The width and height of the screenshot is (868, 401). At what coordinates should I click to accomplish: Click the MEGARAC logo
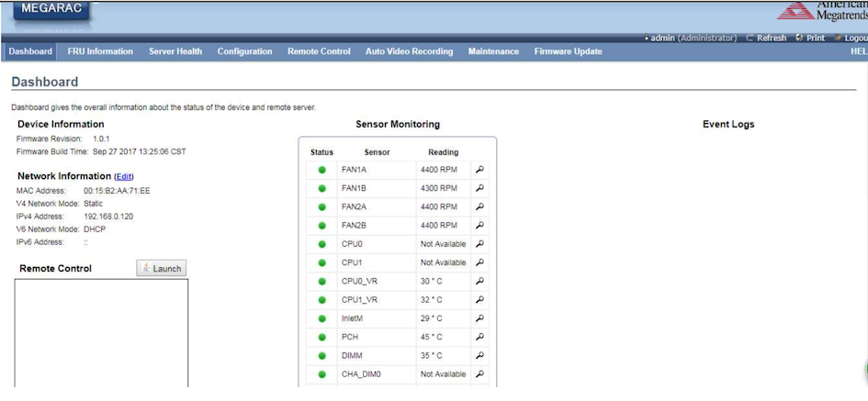51,10
